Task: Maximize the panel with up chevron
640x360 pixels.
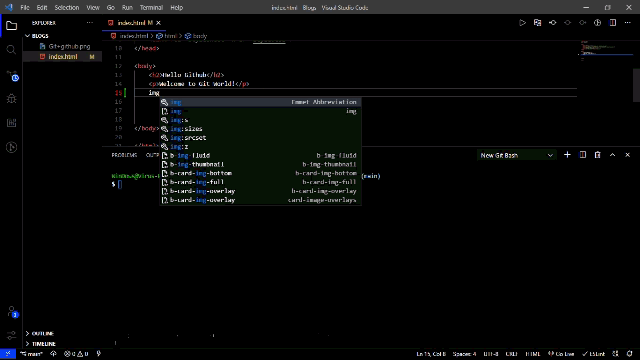Action: pyautogui.click(x=612, y=155)
